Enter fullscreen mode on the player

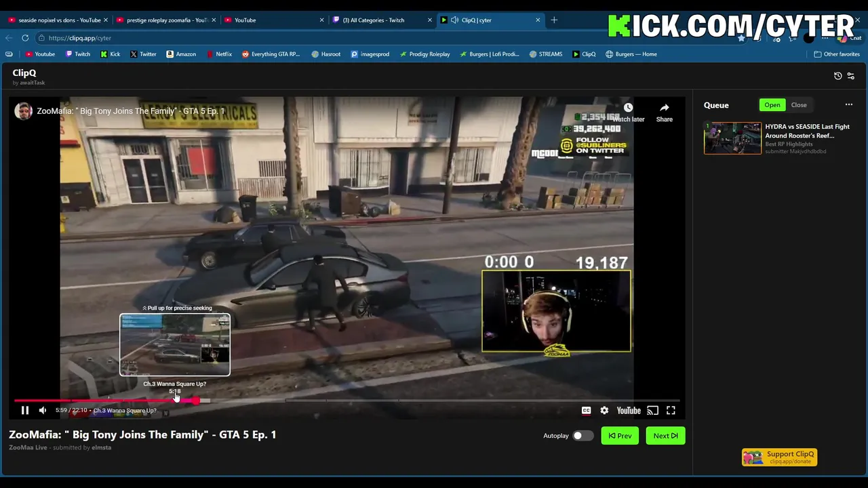pos(671,410)
